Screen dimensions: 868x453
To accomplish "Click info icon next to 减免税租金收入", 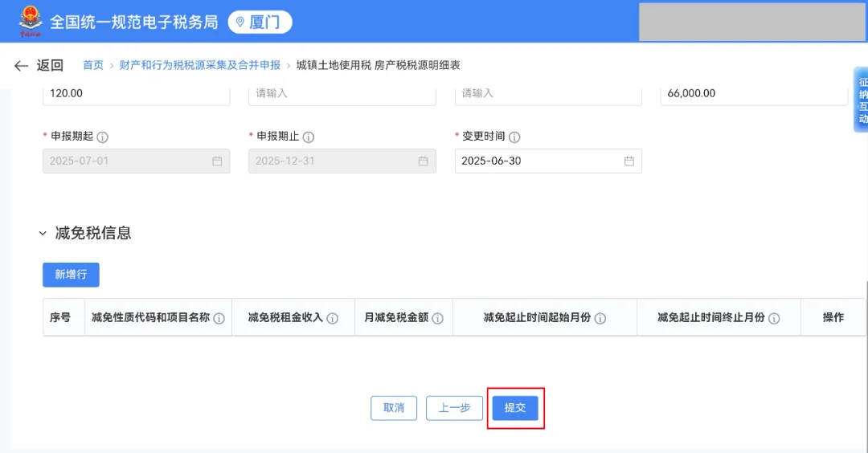I will [332, 318].
